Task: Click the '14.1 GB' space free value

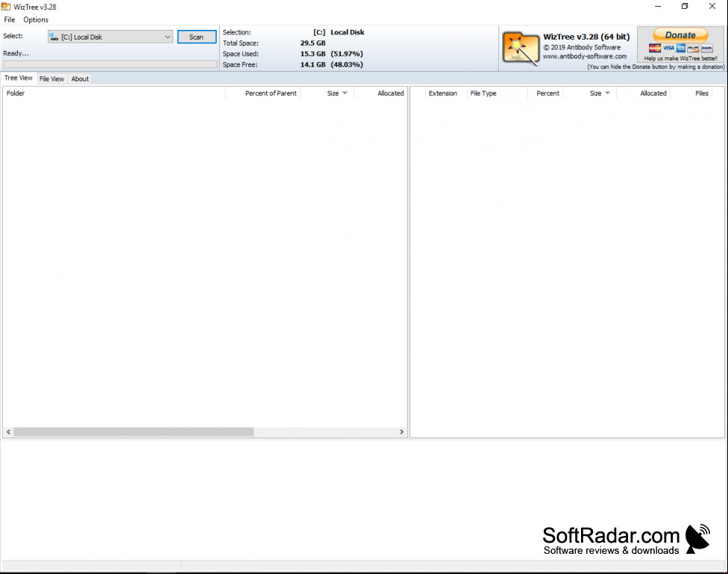Action: [313, 65]
